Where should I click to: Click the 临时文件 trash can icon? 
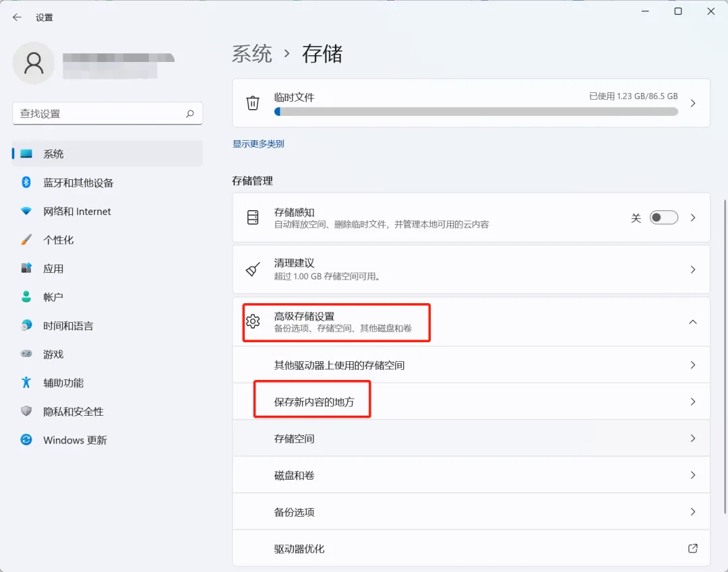(x=253, y=102)
